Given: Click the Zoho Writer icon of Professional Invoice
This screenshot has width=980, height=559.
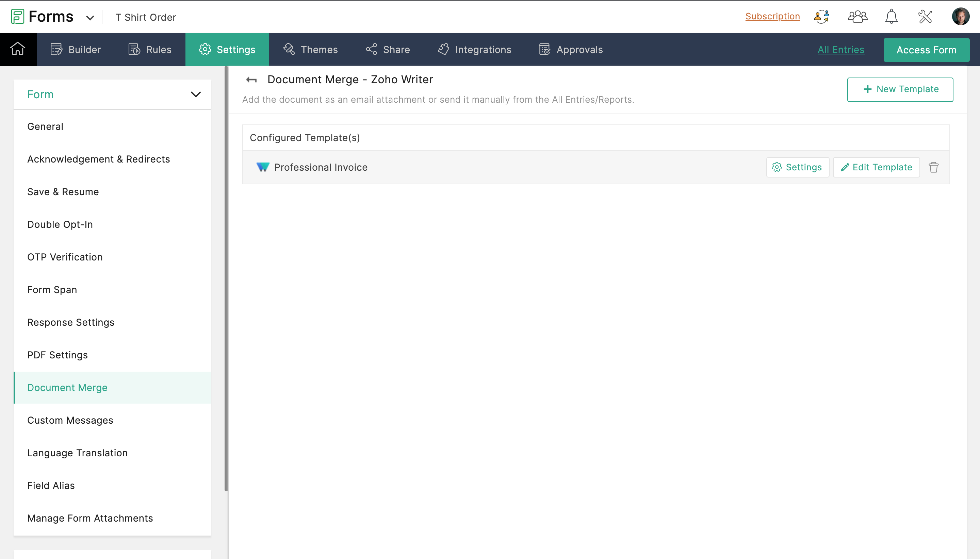Looking at the screenshot, I should pos(263,167).
